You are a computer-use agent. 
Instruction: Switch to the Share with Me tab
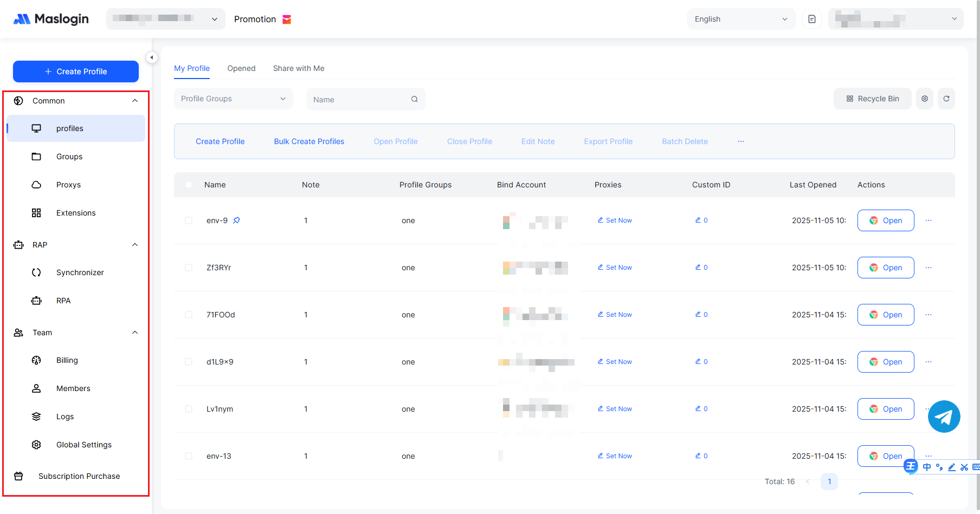[x=299, y=68]
